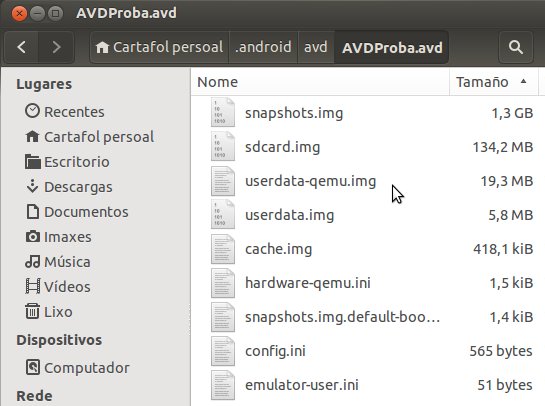
Task: Click the Imaxes camera icon
Action: [x=33, y=237]
